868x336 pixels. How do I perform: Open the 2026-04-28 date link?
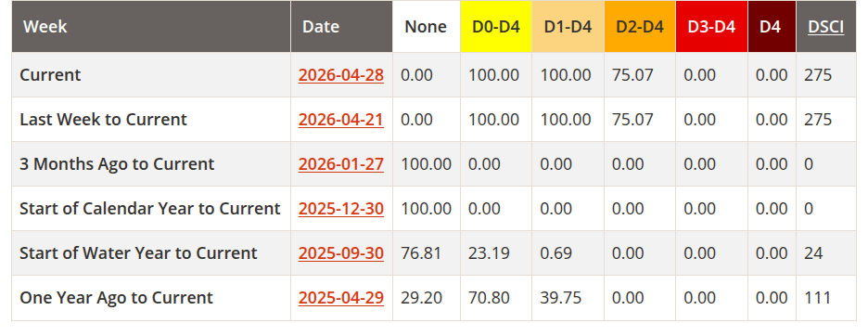341,75
